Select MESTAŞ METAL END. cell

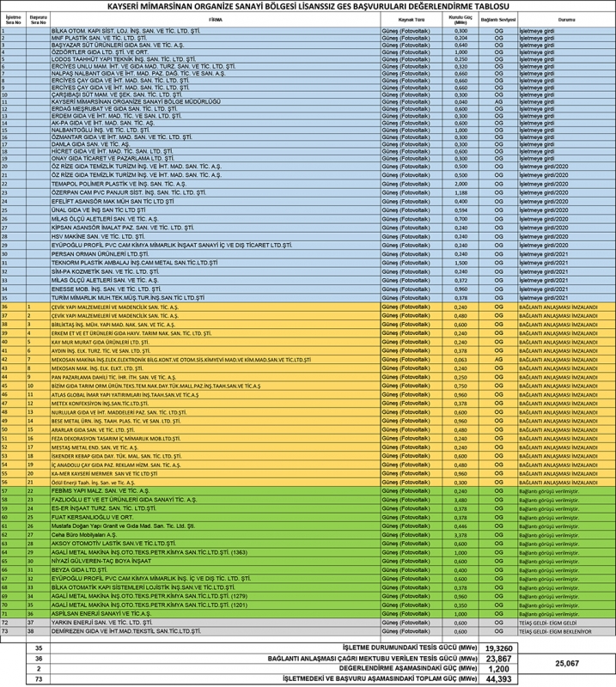216,447
